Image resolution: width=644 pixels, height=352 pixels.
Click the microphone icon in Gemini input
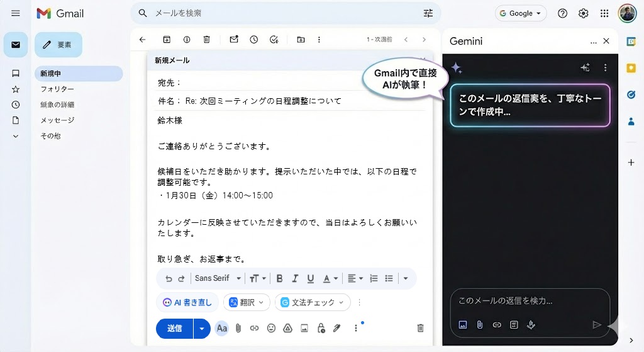[x=531, y=325]
